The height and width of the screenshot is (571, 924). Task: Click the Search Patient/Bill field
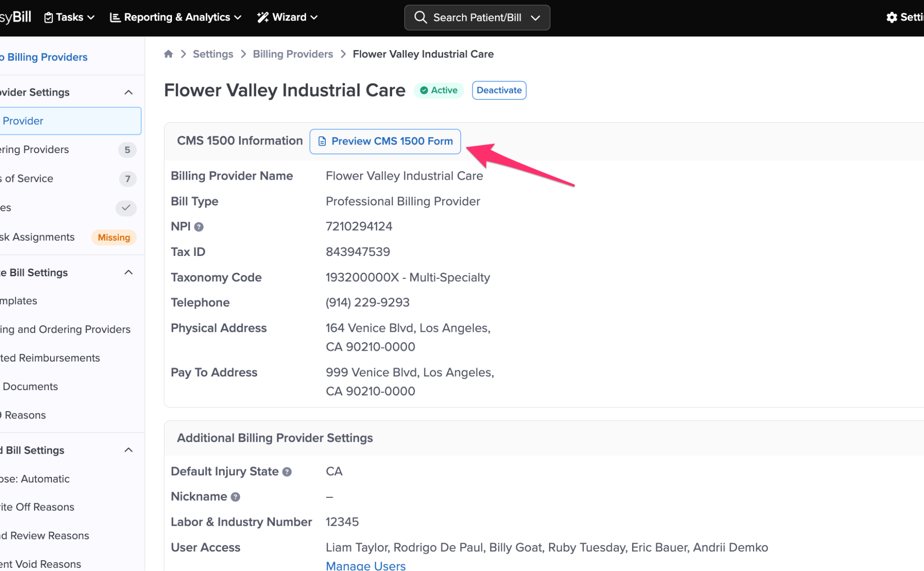476,18
